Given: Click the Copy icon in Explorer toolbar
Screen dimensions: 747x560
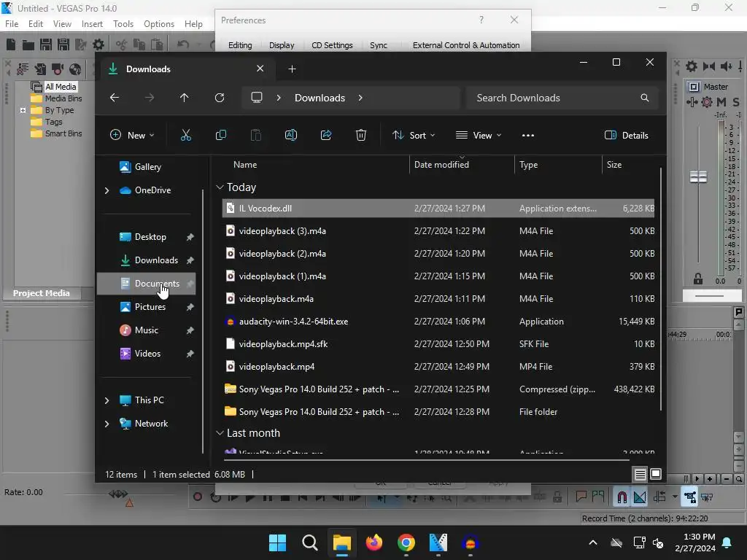Looking at the screenshot, I should click(x=220, y=135).
